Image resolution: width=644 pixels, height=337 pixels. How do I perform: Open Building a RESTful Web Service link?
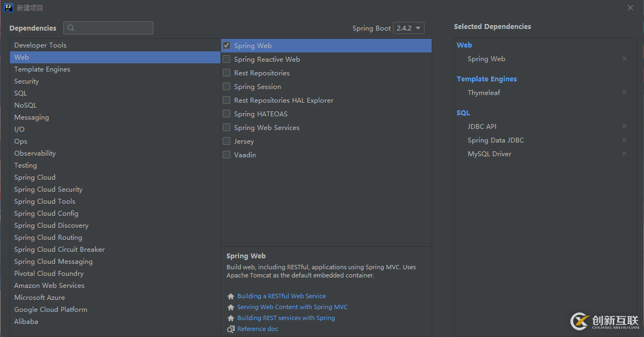coord(281,297)
